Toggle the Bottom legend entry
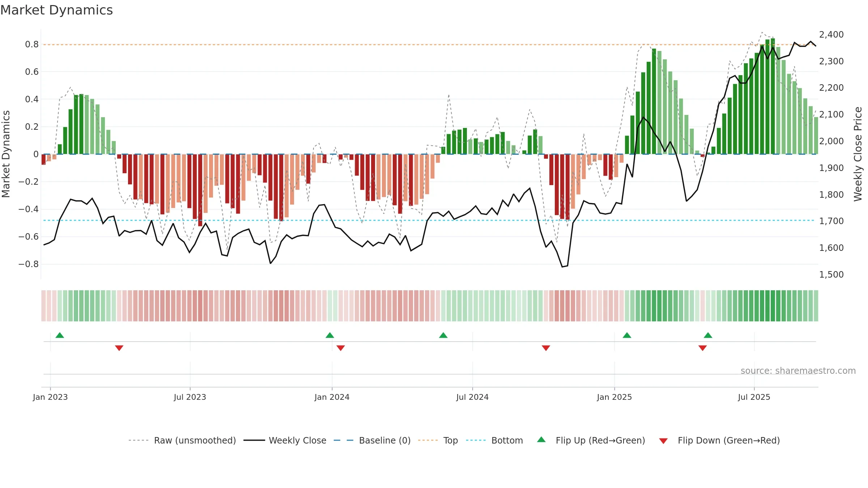Image resolution: width=868 pixels, height=488 pixels. tap(494, 440)
